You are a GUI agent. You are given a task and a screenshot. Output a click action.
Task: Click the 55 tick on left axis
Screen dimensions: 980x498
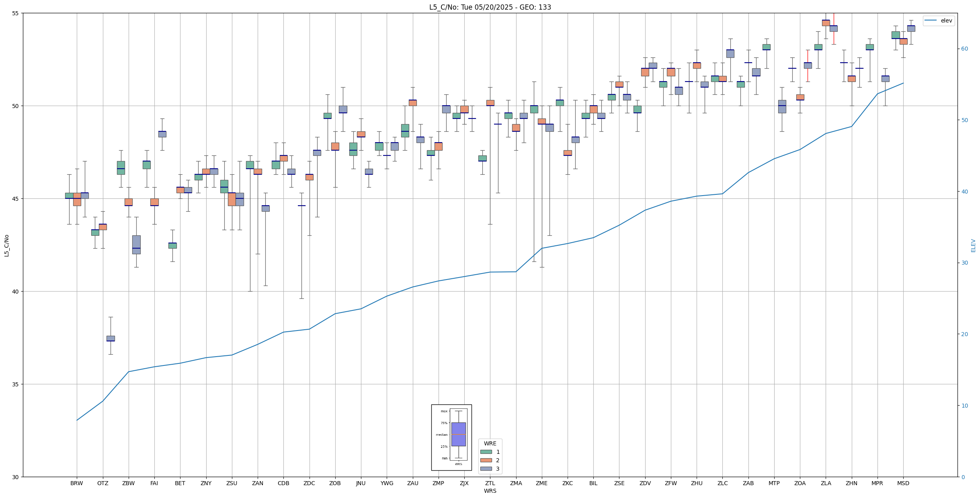click(x=16, y=13)
